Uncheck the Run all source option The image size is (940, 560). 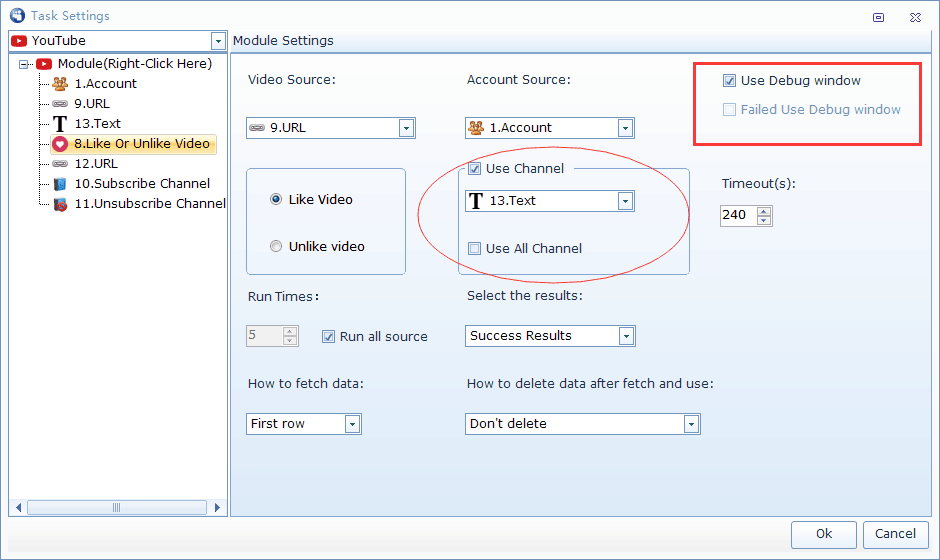point(328,337)
